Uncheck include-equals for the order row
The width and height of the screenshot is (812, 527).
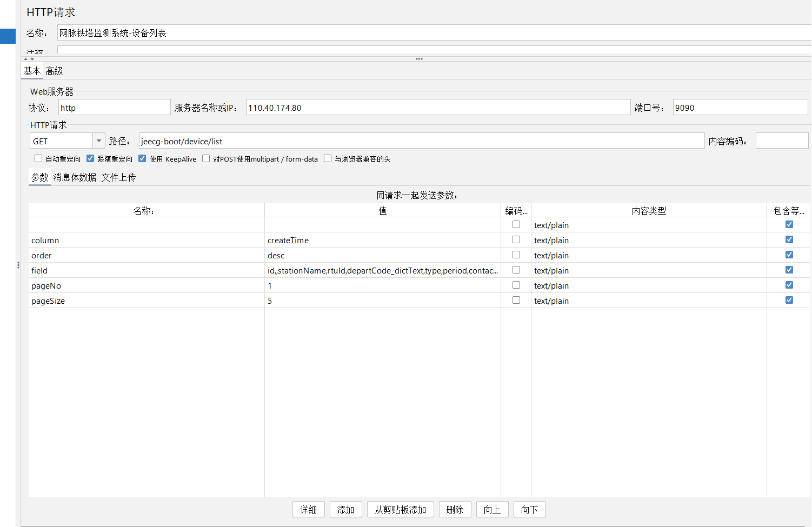coord(789,255)
